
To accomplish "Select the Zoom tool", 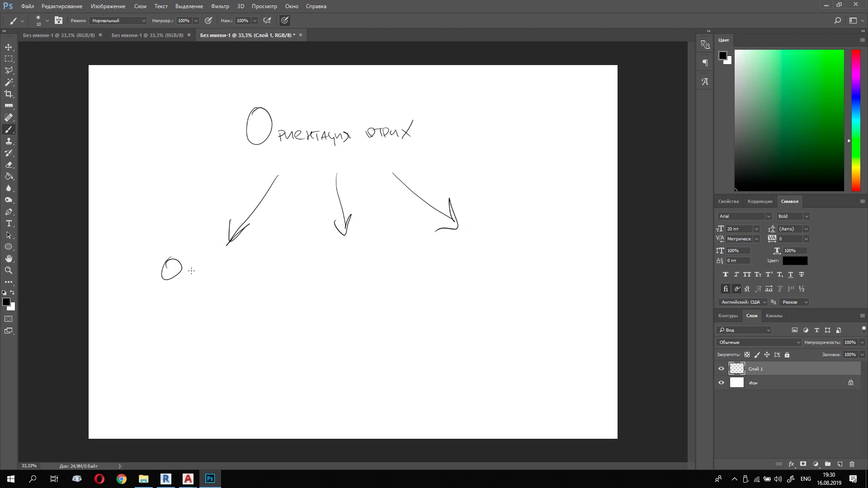I will pos(9,270).
